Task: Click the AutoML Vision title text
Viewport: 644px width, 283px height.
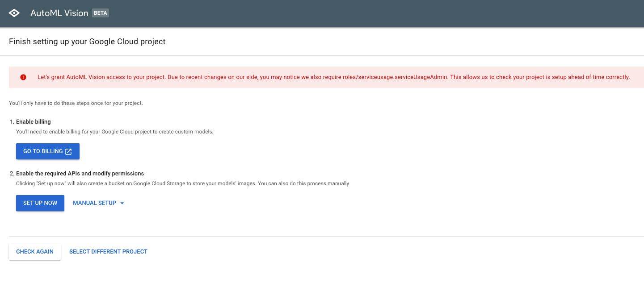Action: click(x=59, y=13)
